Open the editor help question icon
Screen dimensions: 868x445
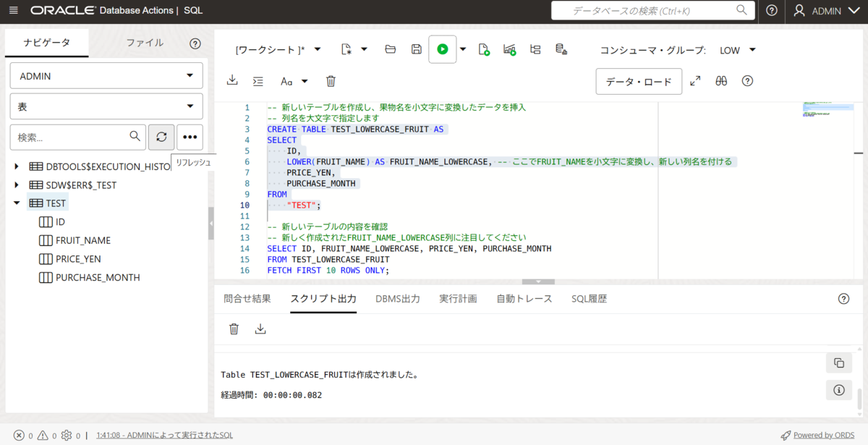tap(748, 81)
